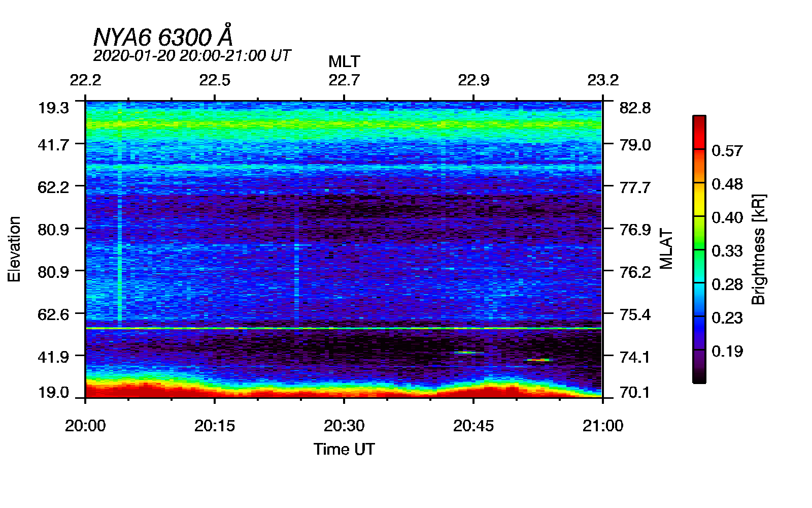Click the plot title "NYA6 6300 Å"

tap(163, 37)
